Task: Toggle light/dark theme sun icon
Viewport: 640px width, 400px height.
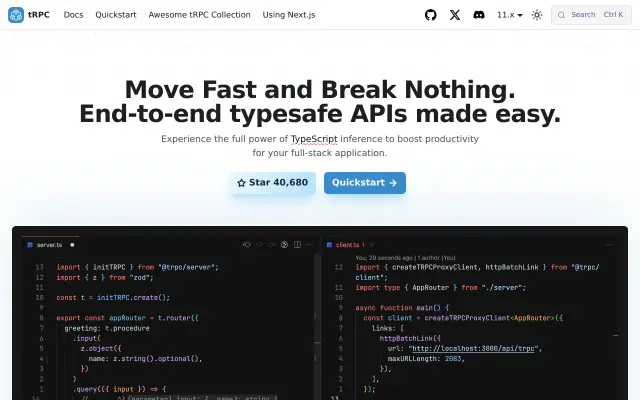Action: [x=537, y=15]
